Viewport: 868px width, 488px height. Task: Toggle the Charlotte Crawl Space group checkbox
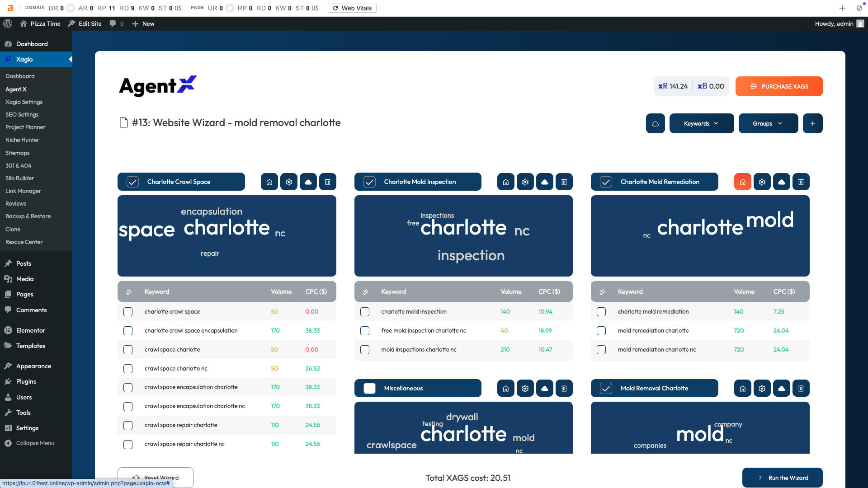[132, 182]
